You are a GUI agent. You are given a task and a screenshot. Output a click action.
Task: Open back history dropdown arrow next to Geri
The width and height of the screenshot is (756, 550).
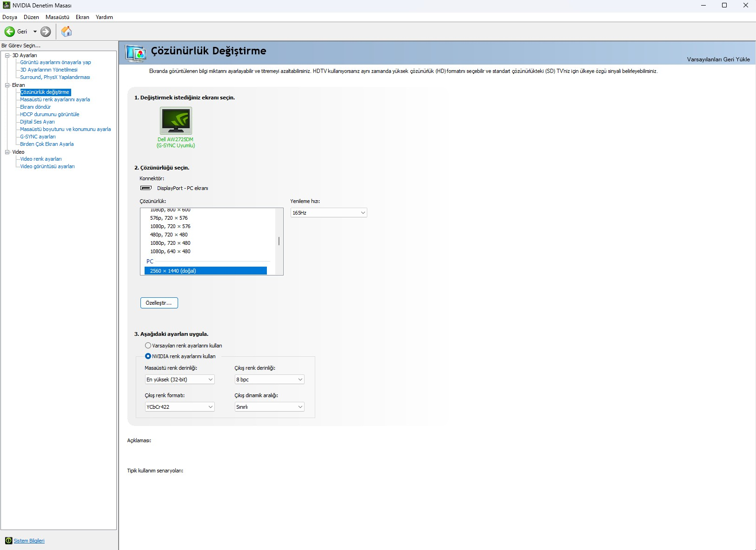[x=35, y=32]
